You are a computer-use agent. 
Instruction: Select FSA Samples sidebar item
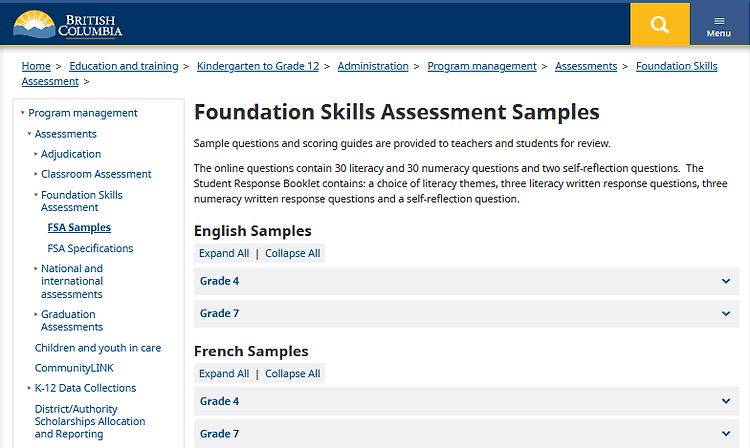(79, 228)
